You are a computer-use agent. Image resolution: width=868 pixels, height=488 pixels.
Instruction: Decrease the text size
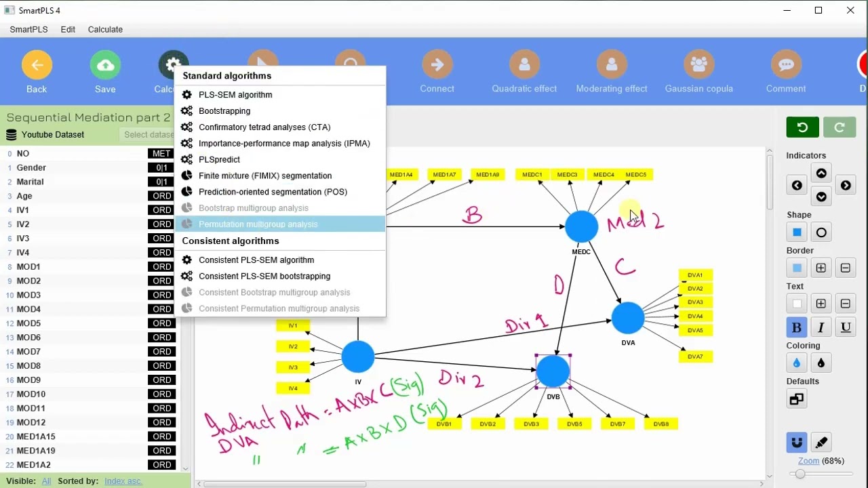846,304
